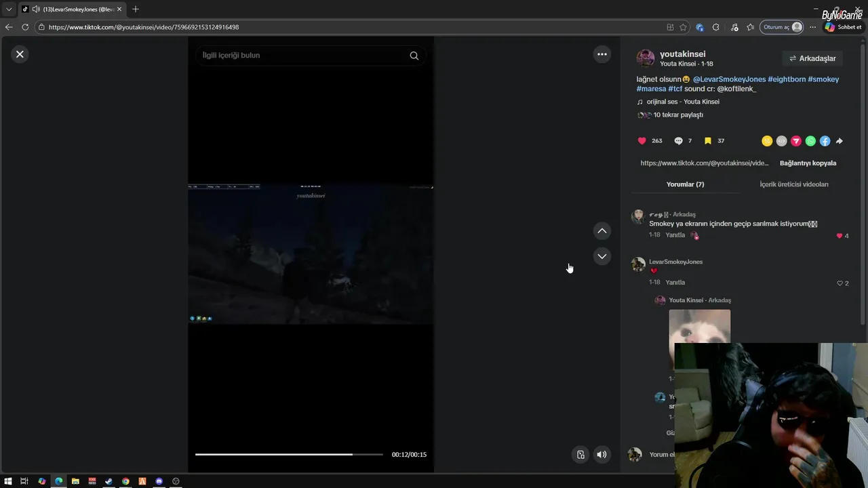Screen dimensions: 868x488
Task: Open a new browser tab
Action: coord(136,9)
